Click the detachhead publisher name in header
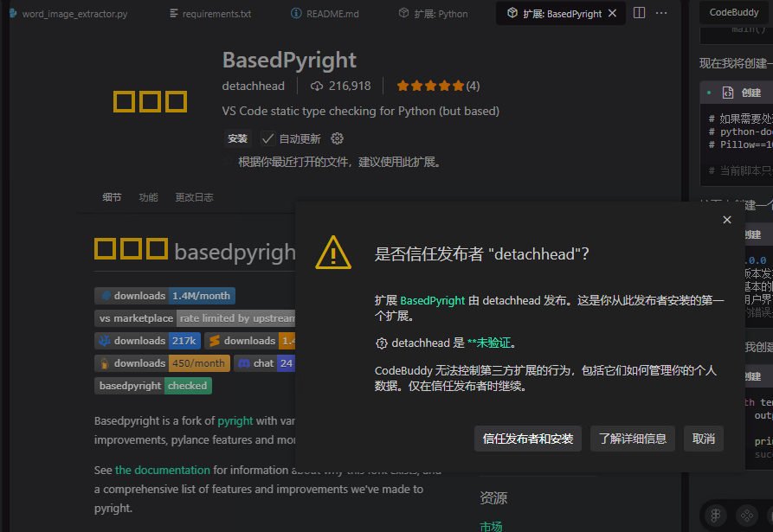Viewport: 773px width, 532px height. (x=253, y=87)
